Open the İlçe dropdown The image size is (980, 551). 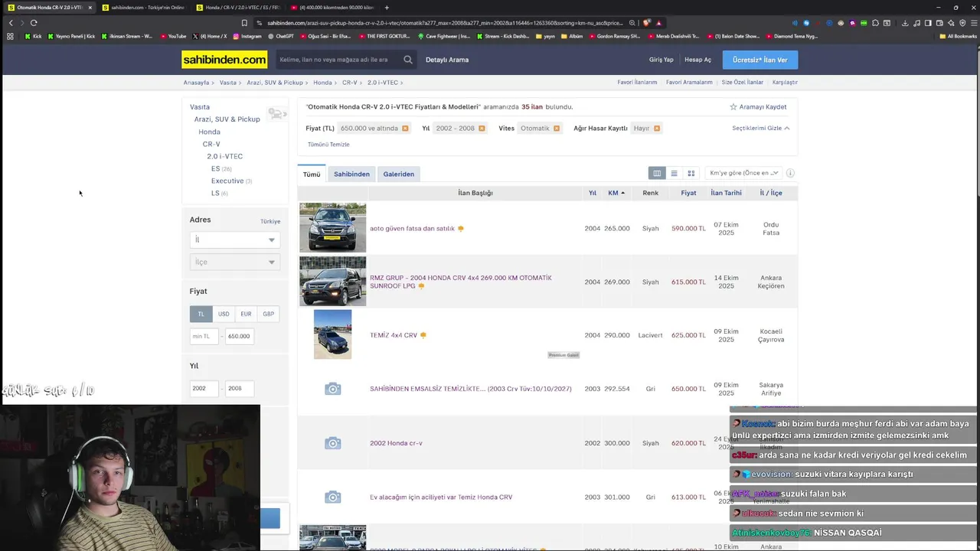pos(234,262)
